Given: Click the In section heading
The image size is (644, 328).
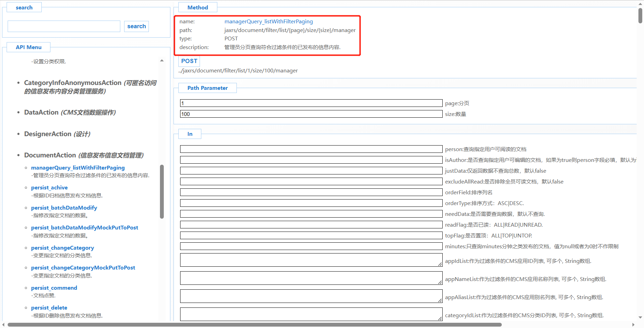Looking at the screenshot, I should [x=190, y=134].
